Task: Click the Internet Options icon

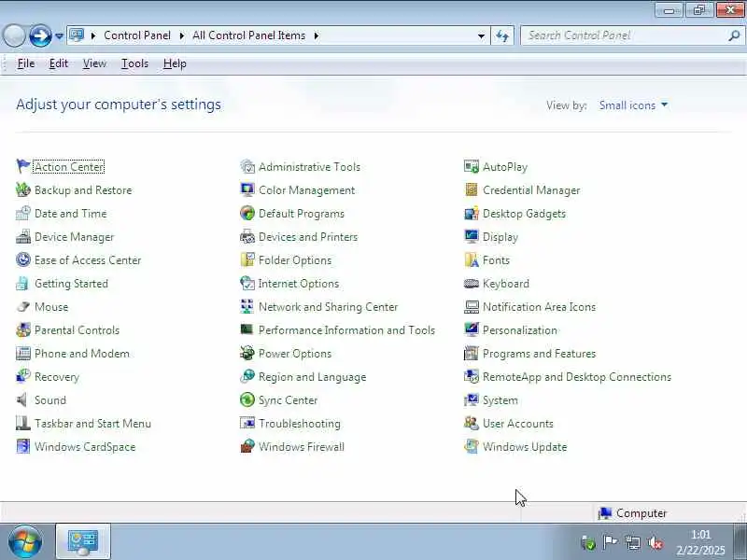Action: tap(247, 283)
